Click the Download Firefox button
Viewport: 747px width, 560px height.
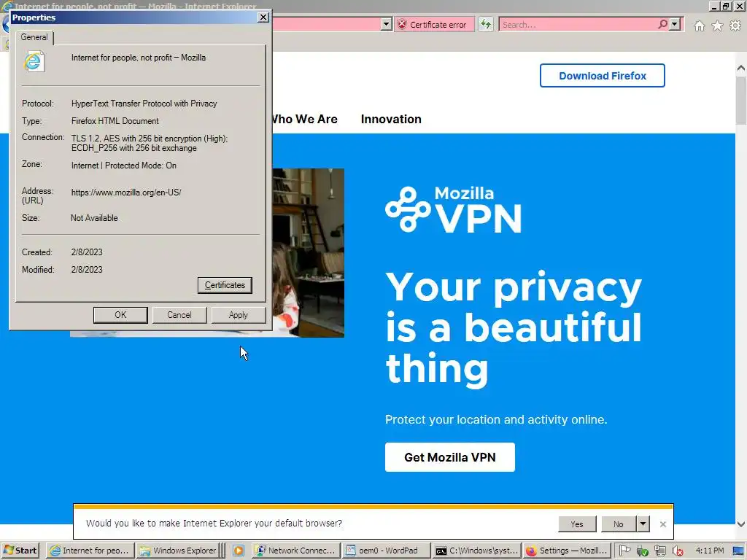tap(602, 76)
